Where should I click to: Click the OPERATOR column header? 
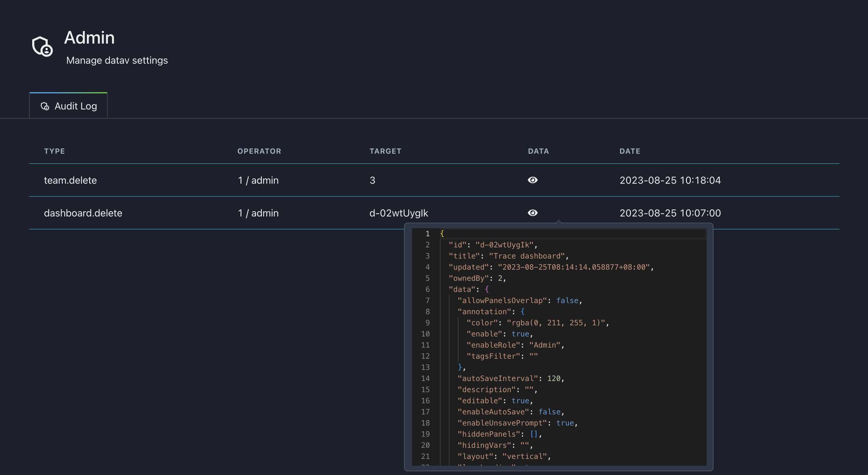(x=259, y=151)
